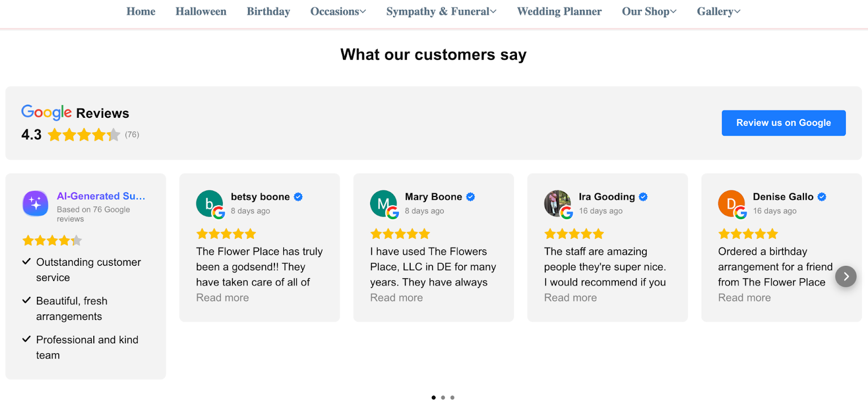Screen dimensions: 868x415
Task: Go to the Home page
Action: (141, 11)
